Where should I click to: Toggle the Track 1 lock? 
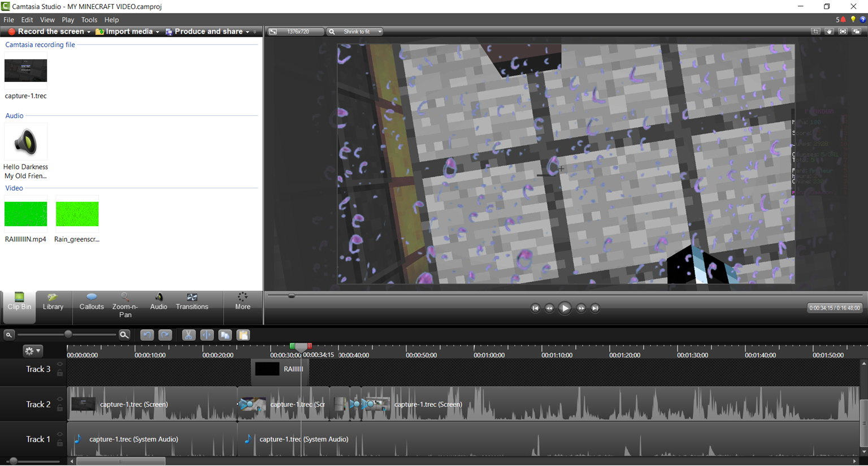[x=60, y=443]
